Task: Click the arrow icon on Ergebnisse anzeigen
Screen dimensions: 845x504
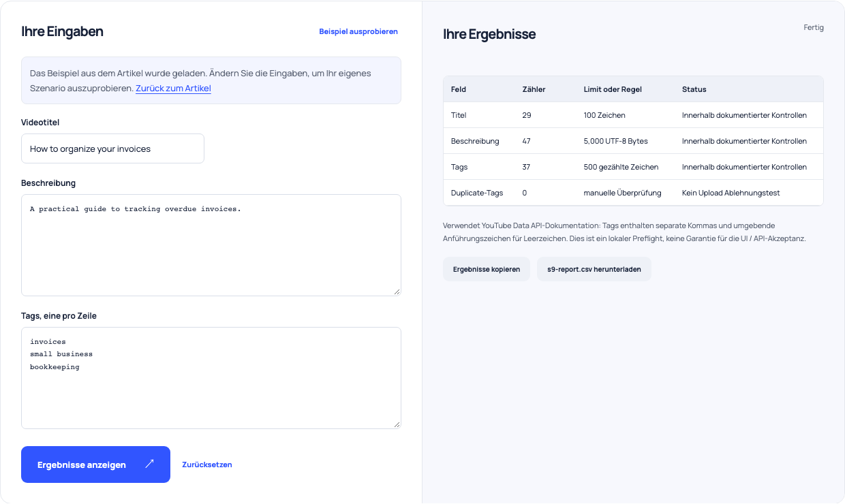Action: point(150,464)
